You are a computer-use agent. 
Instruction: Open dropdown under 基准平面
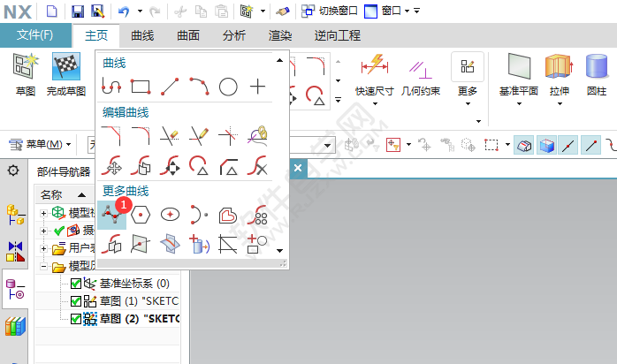pyautogui.click(x=519, y=103)
